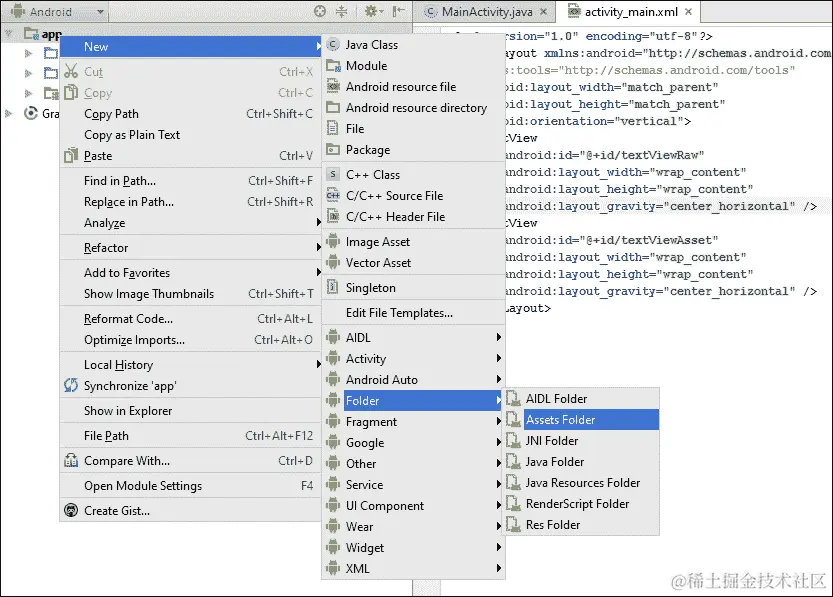This screenshot has width=833, height=597.
Task: Switch to the activity_main.xml tab
Action: 631,12
